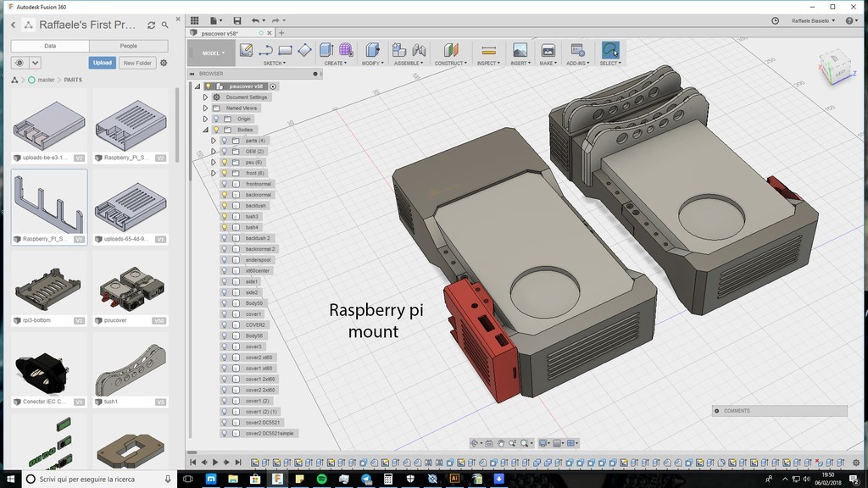This screenshot has width=868, height=488.
Task: Open the help question mark icon
Action: pos(849,20)
